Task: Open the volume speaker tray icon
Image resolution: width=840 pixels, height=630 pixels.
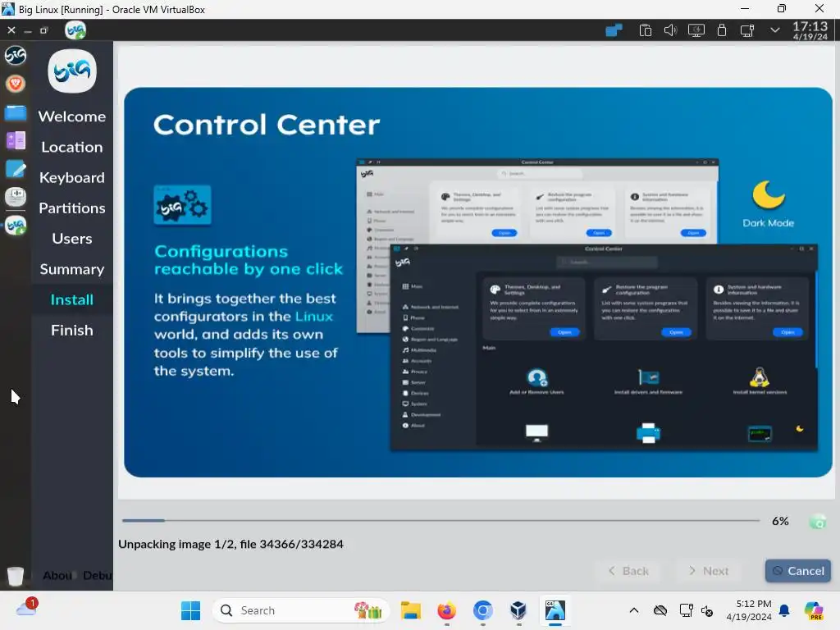Action: pos(670,30)
